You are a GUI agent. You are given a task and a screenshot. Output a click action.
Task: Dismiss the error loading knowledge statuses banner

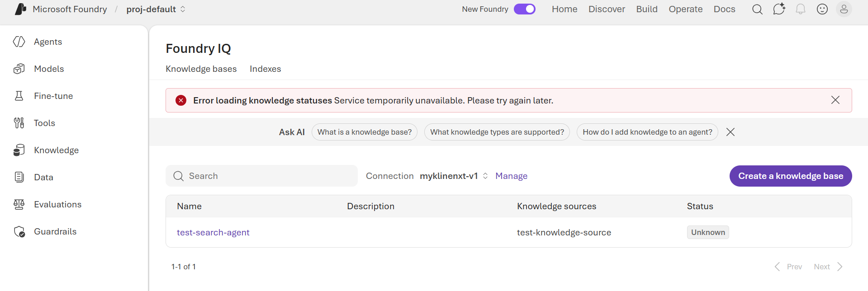tap(835, 100)
